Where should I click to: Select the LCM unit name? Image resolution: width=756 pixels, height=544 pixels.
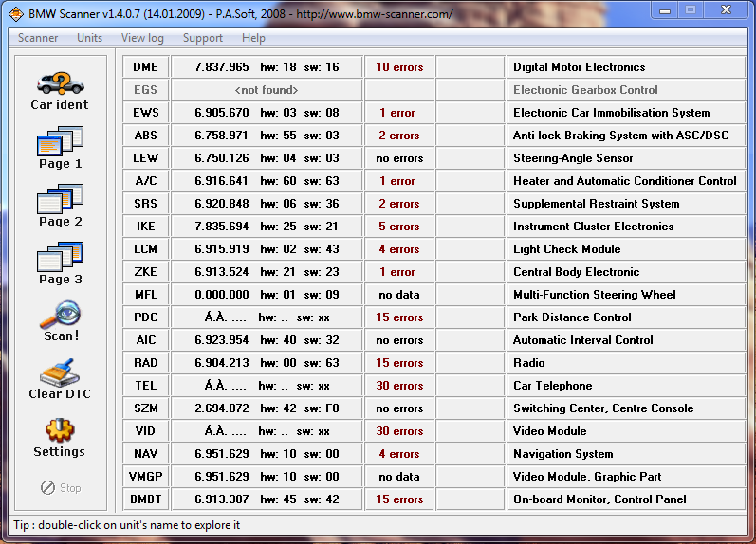(x=146, y=249)
